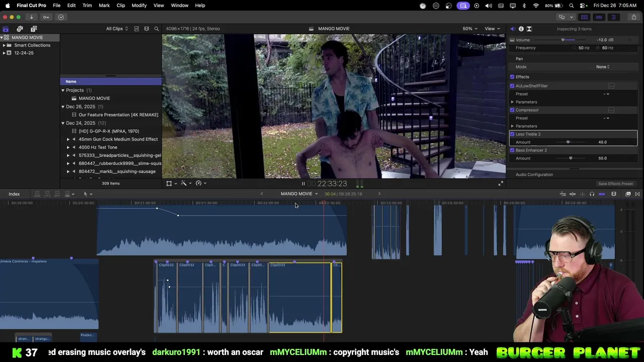
Task: Click the Import Media down-arrow button
Action: (x=31, y=17)
